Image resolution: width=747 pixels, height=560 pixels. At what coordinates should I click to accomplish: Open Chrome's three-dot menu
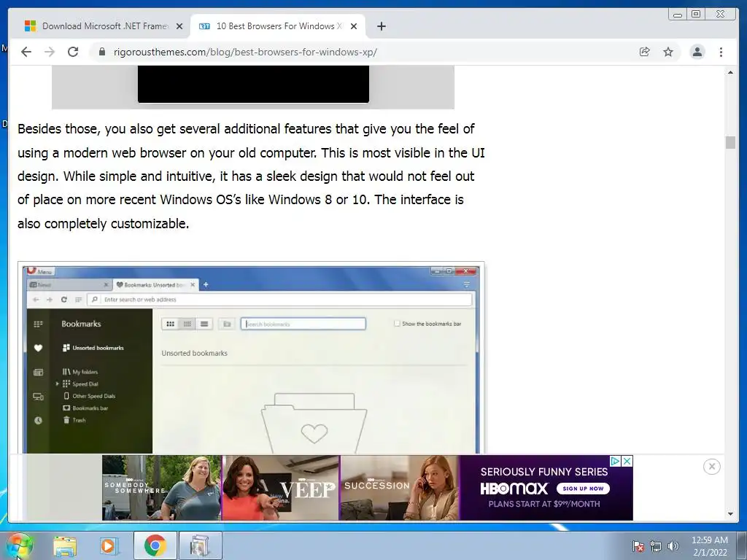click(721, 52)
